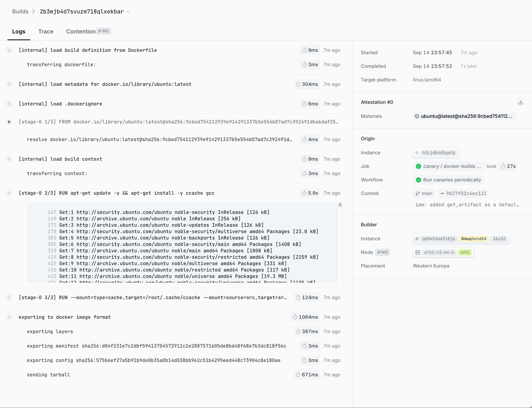Open the Contention tab
The height and width of the screenshot is (408, 532).
[81, 31]
